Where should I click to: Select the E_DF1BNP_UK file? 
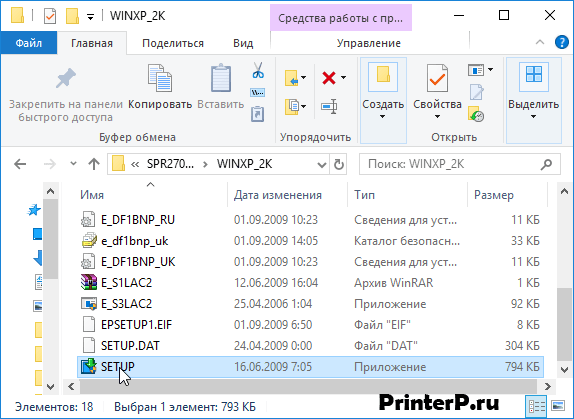tap(310, 262)
